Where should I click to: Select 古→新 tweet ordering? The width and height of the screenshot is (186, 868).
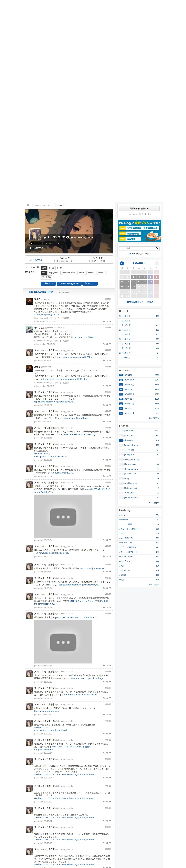coord(59,268)
